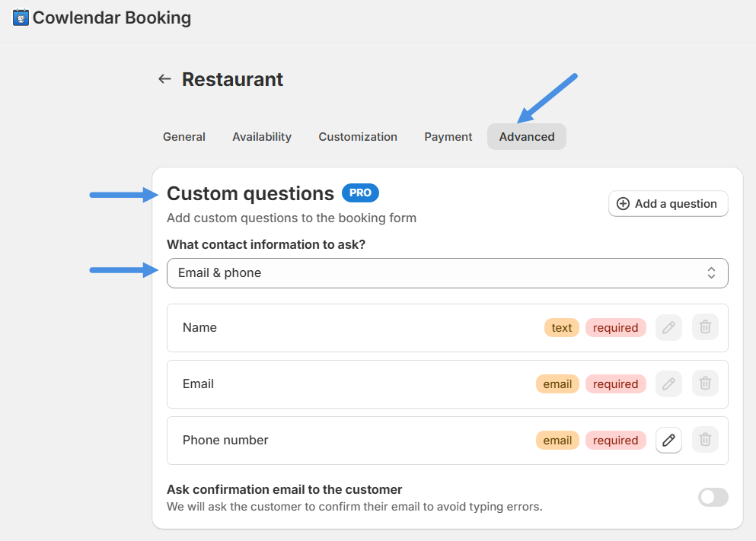756x541 pixels.
Task: Open the Email & phone contact dropdown
Action: [447, 273]
